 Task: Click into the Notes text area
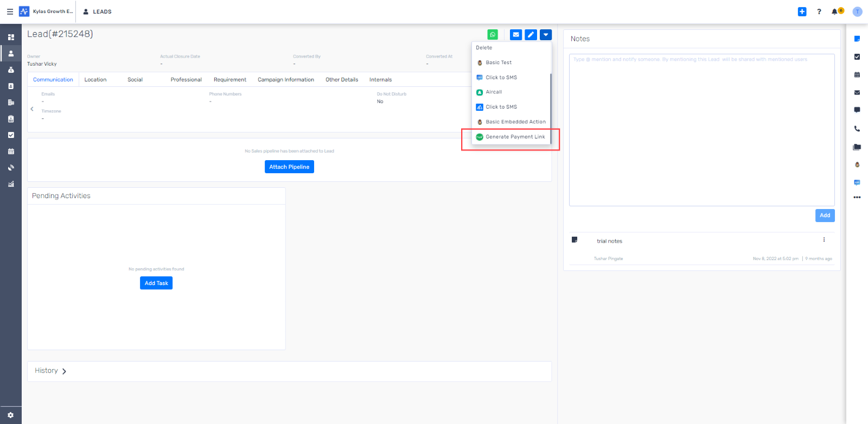coord(701,130)
